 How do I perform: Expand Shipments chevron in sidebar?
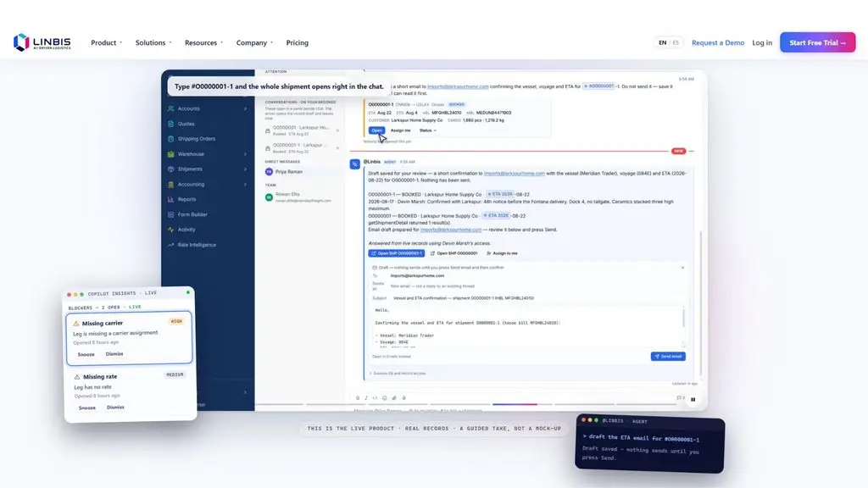tap(245, 169)
